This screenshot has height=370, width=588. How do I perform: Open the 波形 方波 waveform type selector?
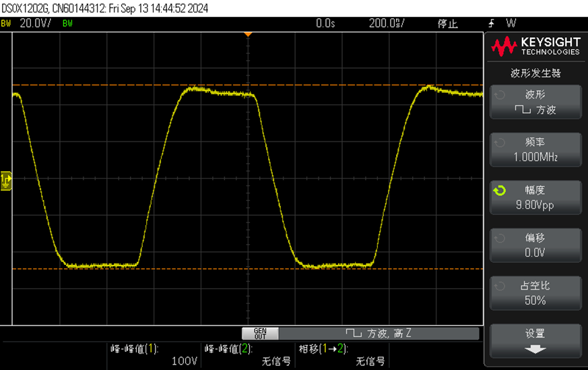click(535, 102)
